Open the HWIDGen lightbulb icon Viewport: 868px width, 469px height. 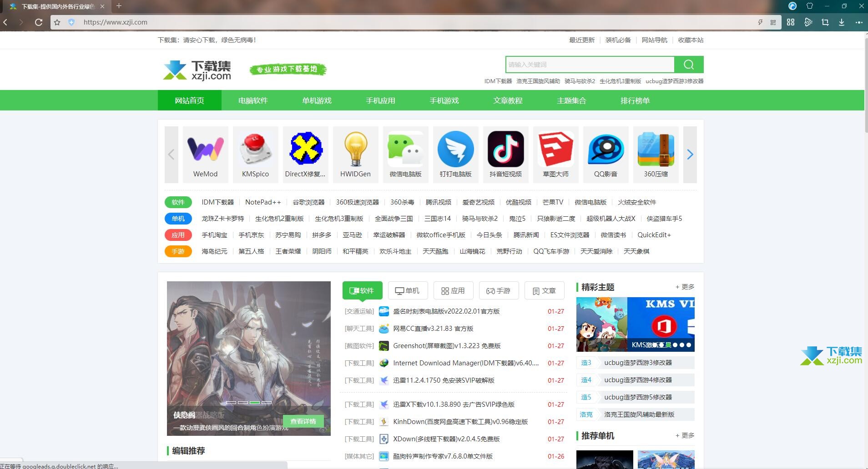[355, 149]
